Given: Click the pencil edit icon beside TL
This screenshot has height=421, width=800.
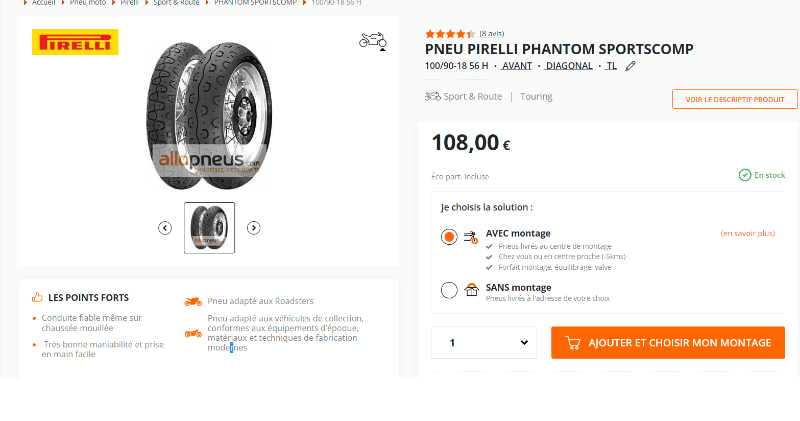Looking at the screenshot, I should pos(630,66).
